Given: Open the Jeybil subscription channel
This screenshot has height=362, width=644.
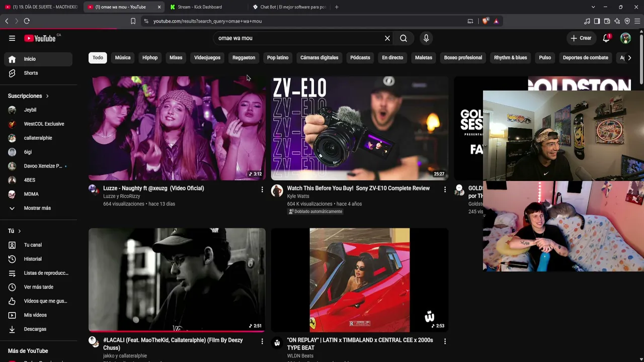Looking at the screenshot, I should 38,110.
